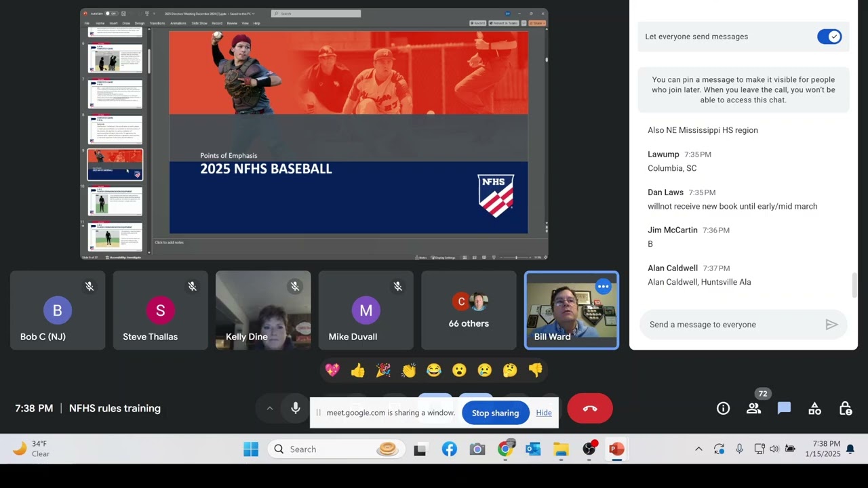Click 'Click to add notes' area

[x=169, y=243]
